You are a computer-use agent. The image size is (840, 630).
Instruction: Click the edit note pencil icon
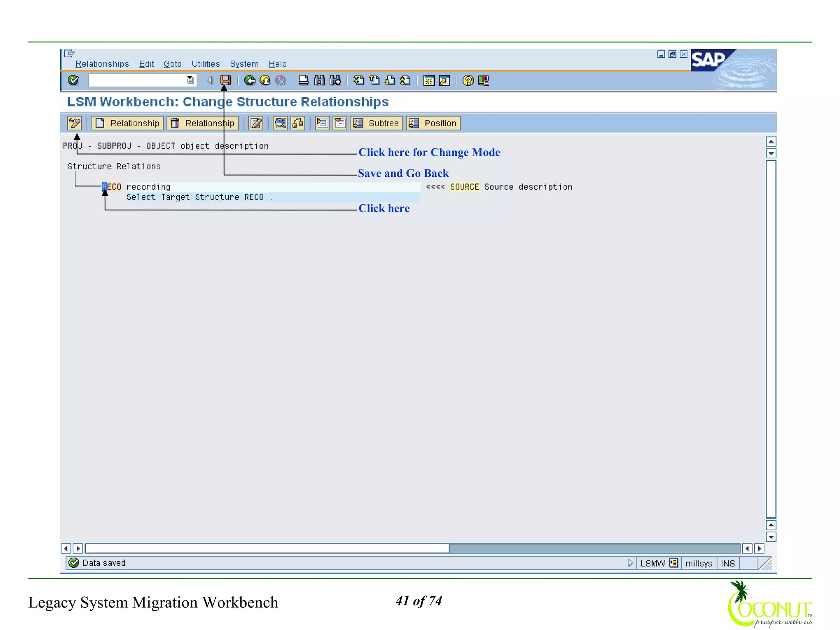tap(256, 123)
